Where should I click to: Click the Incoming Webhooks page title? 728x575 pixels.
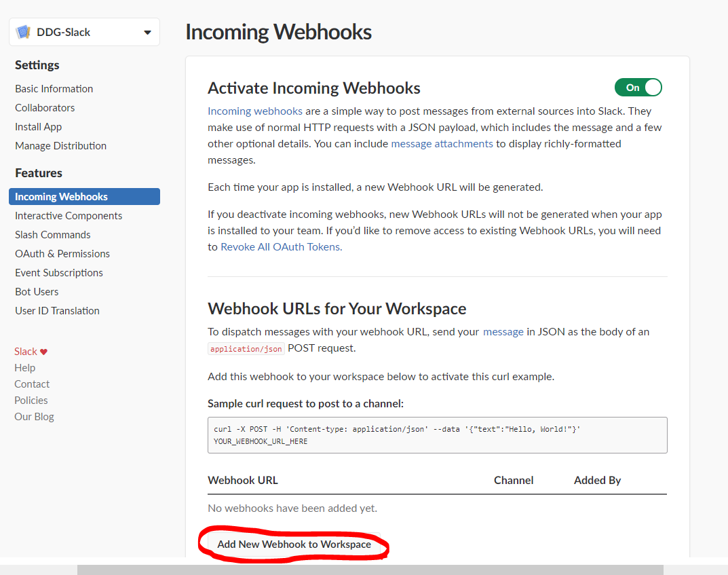pos(279,32)
